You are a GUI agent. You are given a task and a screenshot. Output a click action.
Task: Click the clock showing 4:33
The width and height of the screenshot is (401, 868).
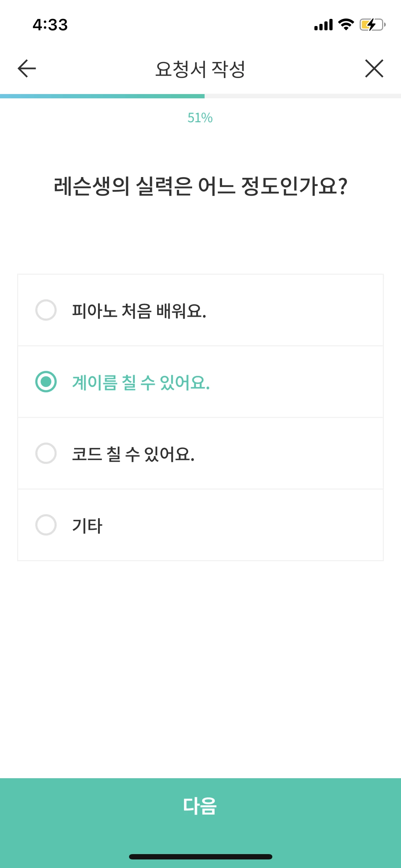click(x=49, y=24)
